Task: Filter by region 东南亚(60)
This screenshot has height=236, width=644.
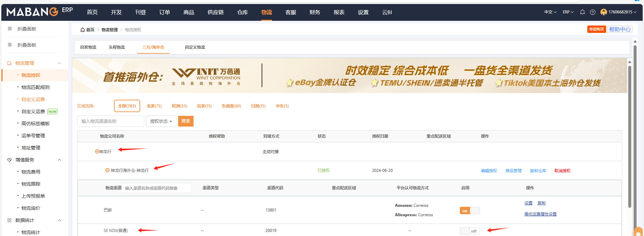Action: coord(231,106)
